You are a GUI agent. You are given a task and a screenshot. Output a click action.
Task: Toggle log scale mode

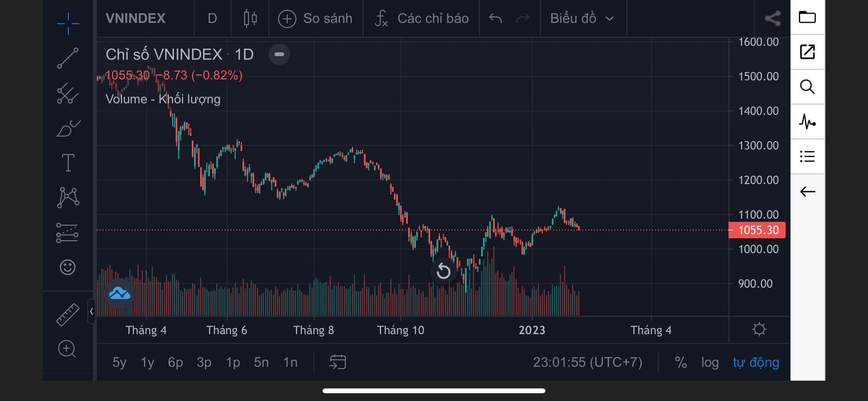click(x=710, y=362)
